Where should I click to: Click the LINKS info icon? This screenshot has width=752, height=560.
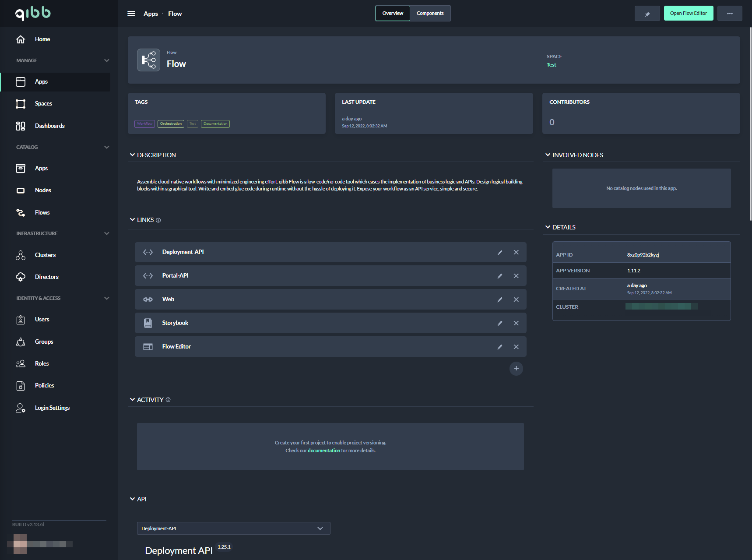tap(158, 220)
